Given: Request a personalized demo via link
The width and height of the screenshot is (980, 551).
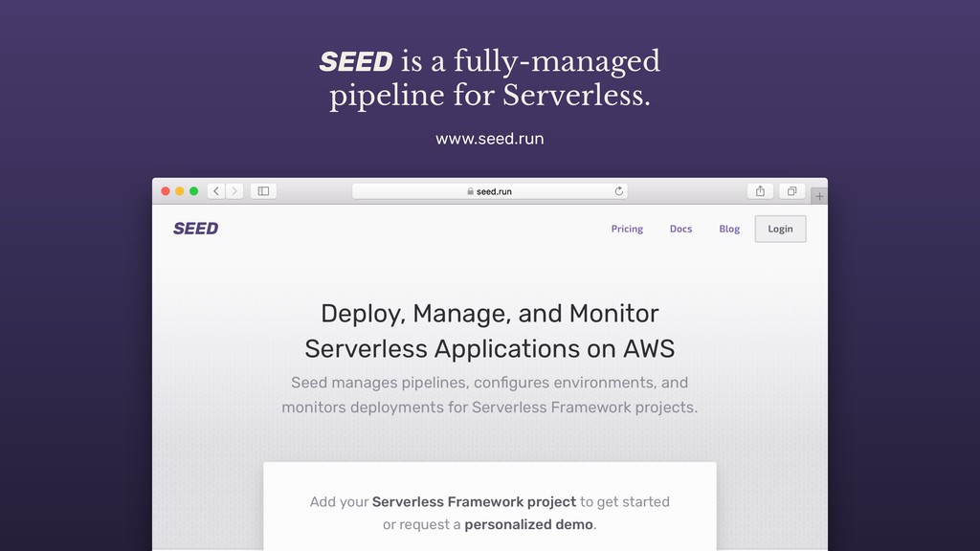Looking at the screenshot, I should pyautogui.click(x=528, y=524).
